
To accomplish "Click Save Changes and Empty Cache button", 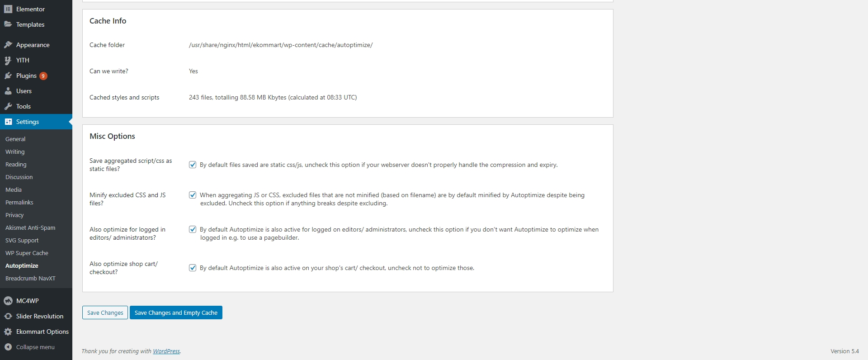I will 176,313.
